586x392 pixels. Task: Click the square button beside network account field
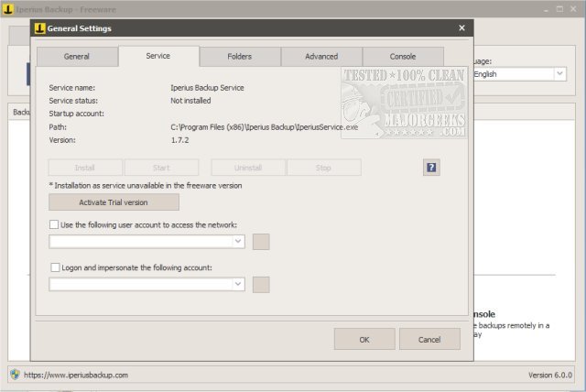(261, 242)
